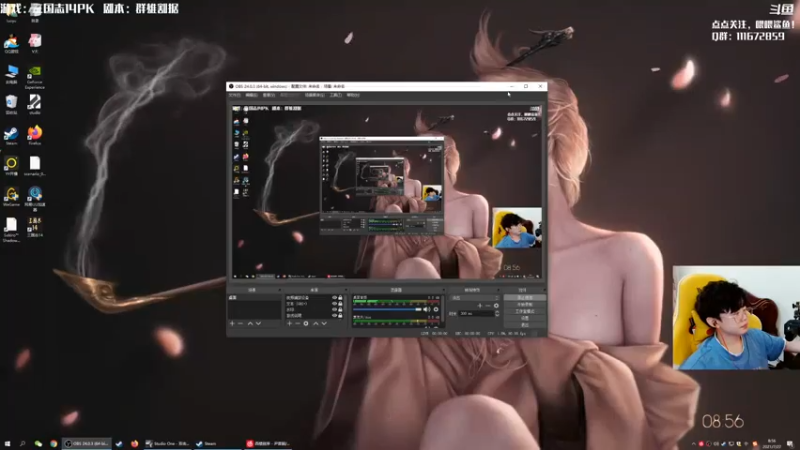Open the View menu in OBS
800x450 pixels.
[269, 95]
